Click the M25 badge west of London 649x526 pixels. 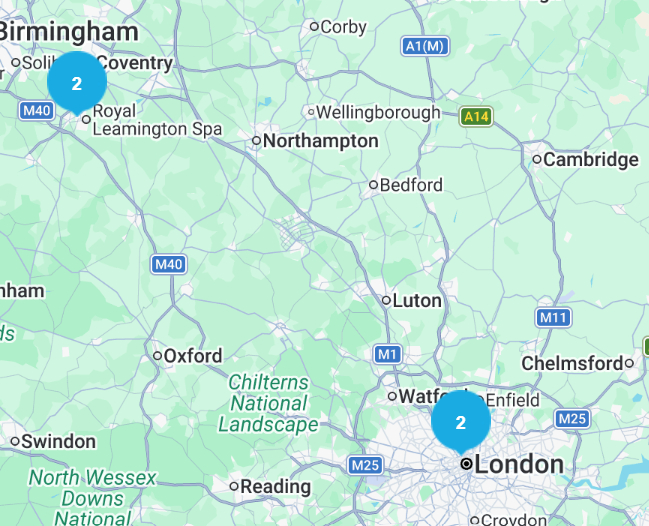pyautogui.click(x=365, y=466)
